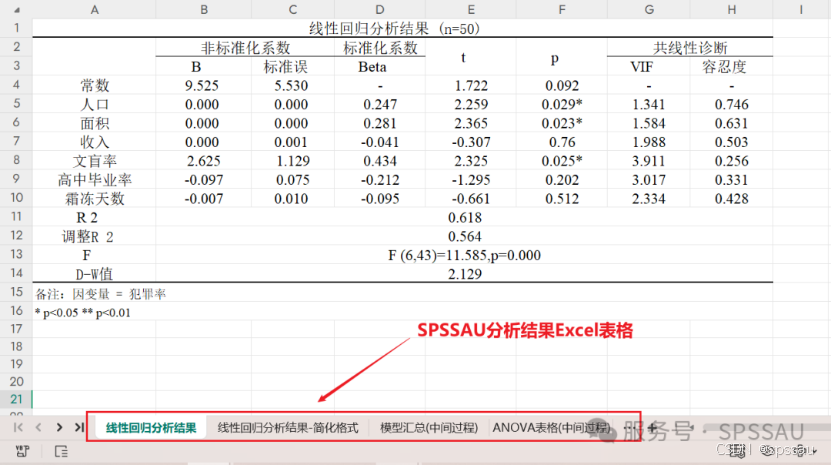Image resolution: width=831 pixels, height=465 pixels.
Task: Click the R 2 value 0.618
Action: [x=465, y=217]
